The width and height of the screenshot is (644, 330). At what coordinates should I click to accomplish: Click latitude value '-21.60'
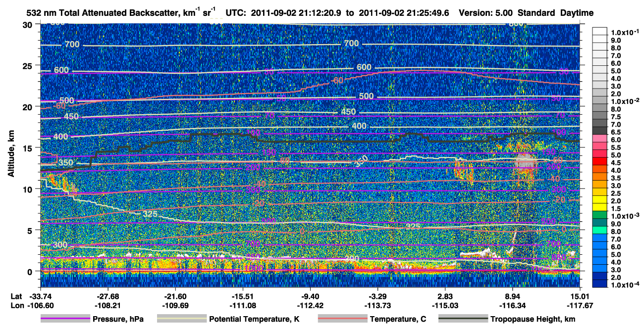(175, 296)
